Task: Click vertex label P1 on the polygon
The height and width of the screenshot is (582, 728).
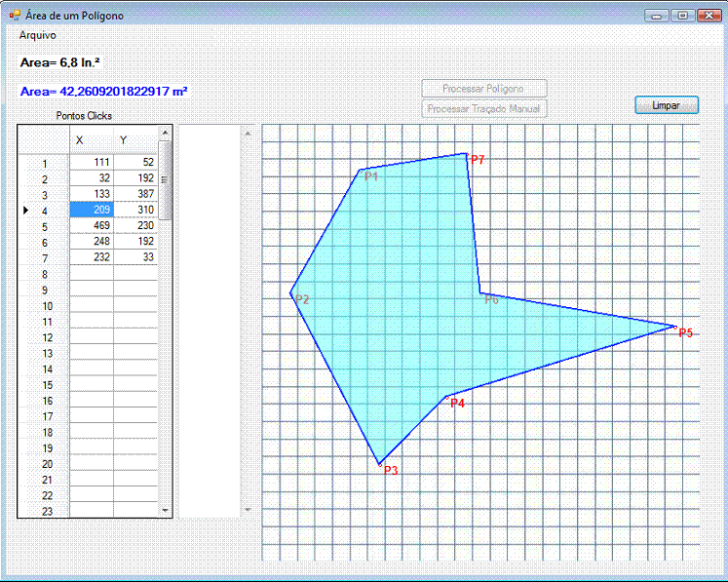Action: (371, 176)
